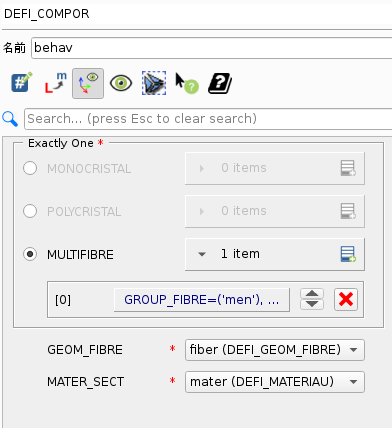Image resolution: width=392 pixels, height=428 pixels.
Task: Click the magnifying glass search icon
Action: [x=10, y=119]
